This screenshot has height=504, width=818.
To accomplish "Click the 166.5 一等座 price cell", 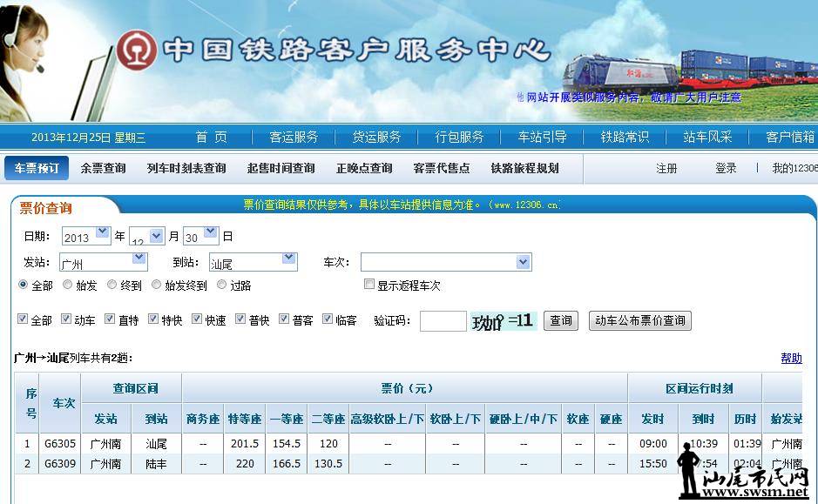I will [287, 463].
